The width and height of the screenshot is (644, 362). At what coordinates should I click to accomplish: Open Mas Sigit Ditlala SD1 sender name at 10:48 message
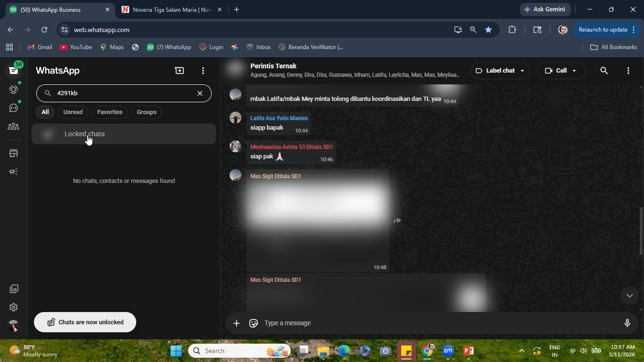[275, 176]
